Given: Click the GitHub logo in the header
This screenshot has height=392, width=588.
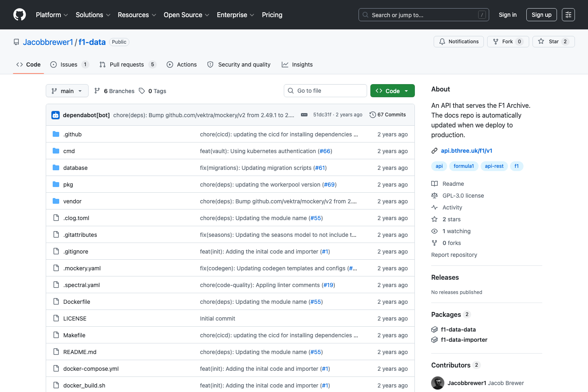Looking at the screenshot, I should [x=19, y=15].
